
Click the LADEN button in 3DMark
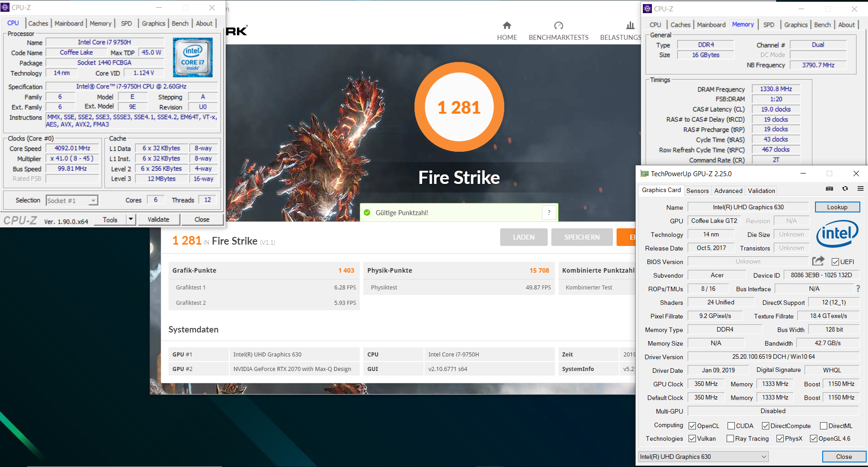pyautogui.click(x=524, y=237)
